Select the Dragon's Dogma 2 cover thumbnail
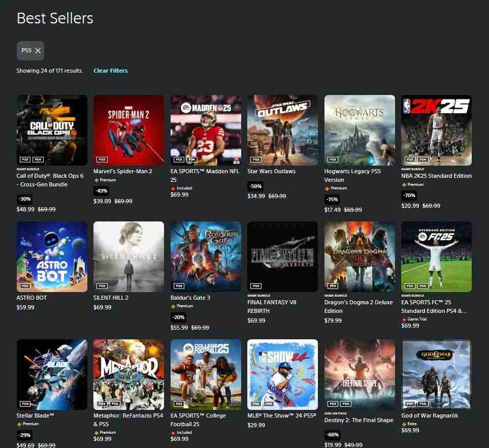Viewport: 489px width, 448px height. [x=360, y=257]
